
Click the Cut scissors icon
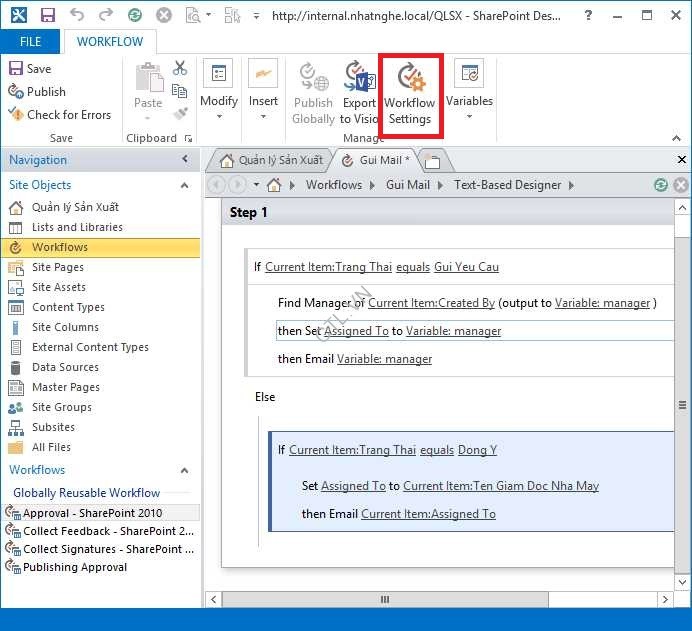[x=180, y=68]
